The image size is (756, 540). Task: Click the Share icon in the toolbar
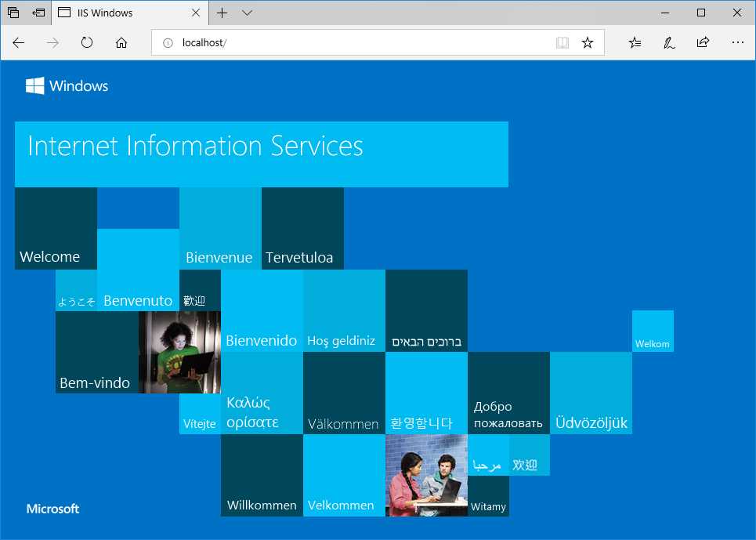point(703,42)
